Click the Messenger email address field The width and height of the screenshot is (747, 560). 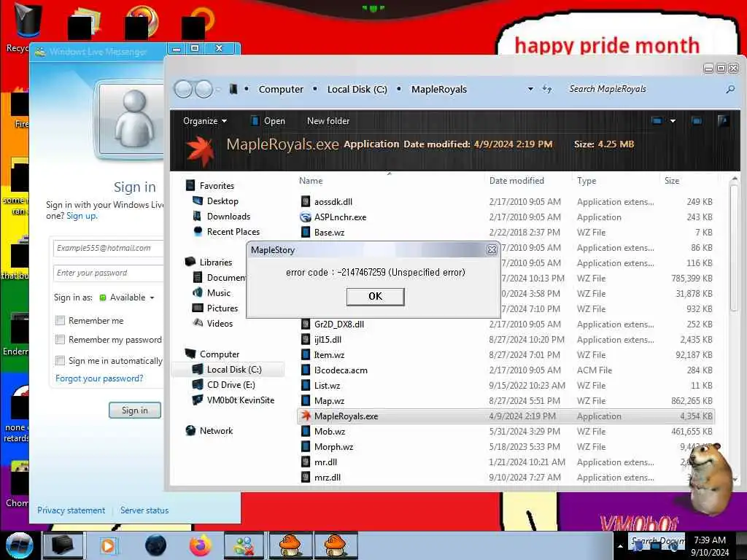[108, 248]
